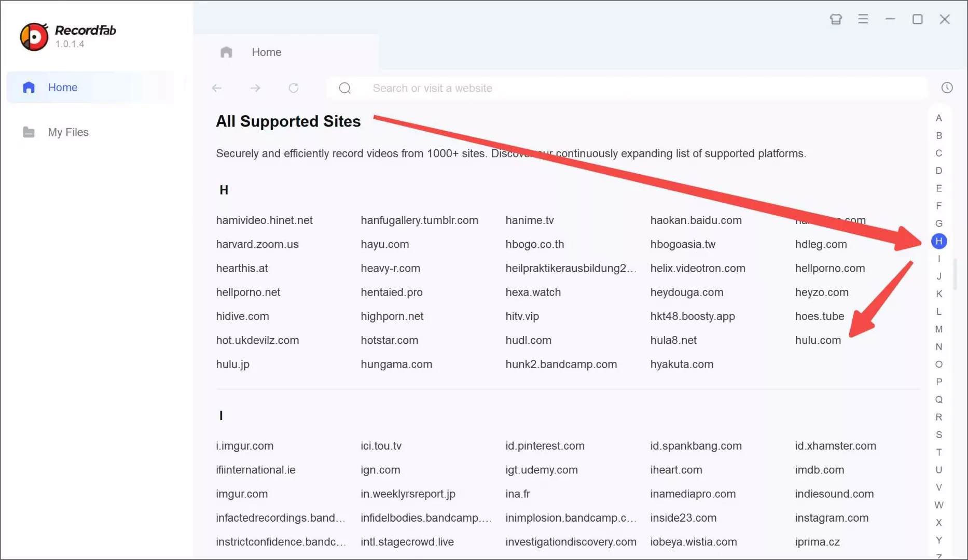Jump to letter A in index

click(x=939, y=118)
